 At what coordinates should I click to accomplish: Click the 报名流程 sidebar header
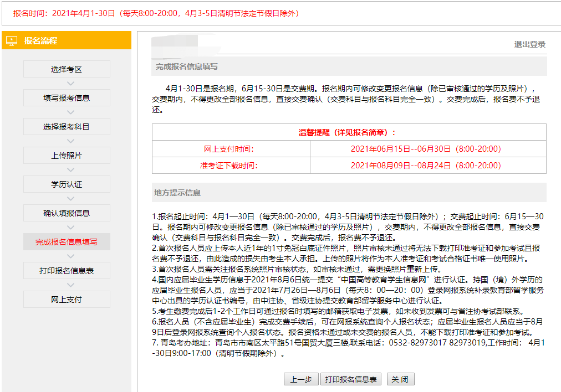tap(67, 40)
